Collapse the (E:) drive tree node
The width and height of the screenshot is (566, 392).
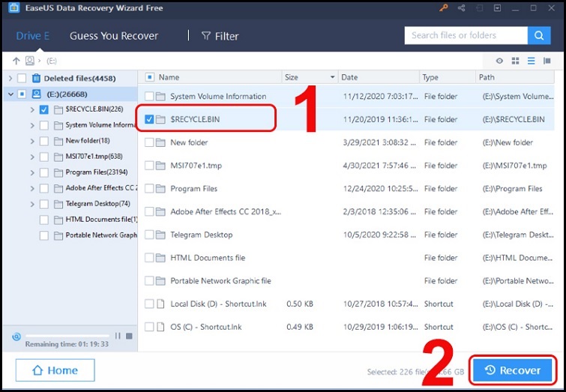tap(10, 94)
